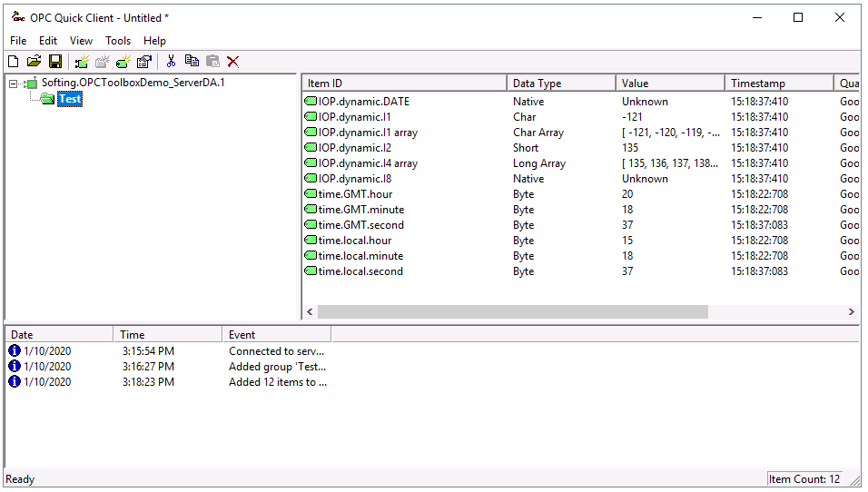The width and height of the screenshot is (868, 492).
Task: Open the File menu
Action: point(18,41)
